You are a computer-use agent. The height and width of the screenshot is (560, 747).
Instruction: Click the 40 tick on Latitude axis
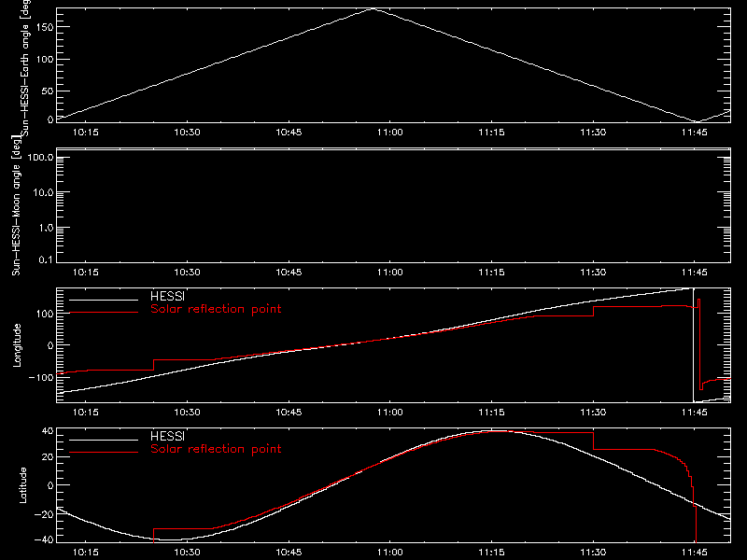[48, 431]
